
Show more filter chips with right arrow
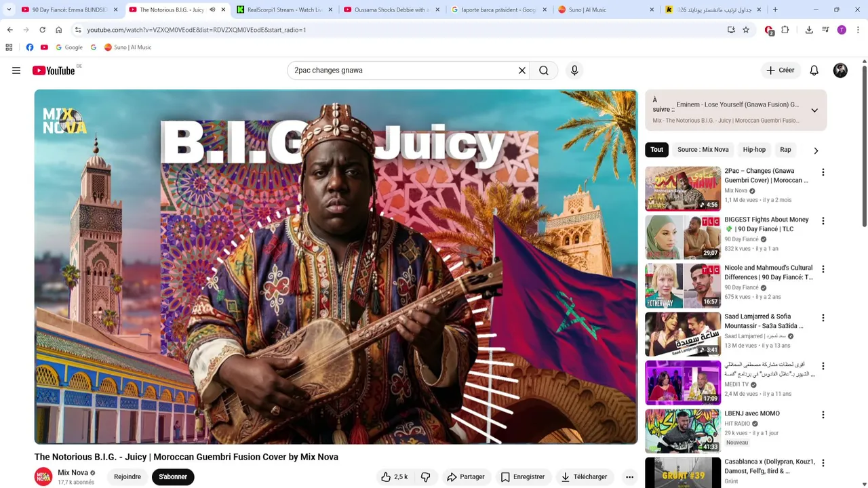tap(816, 150)
